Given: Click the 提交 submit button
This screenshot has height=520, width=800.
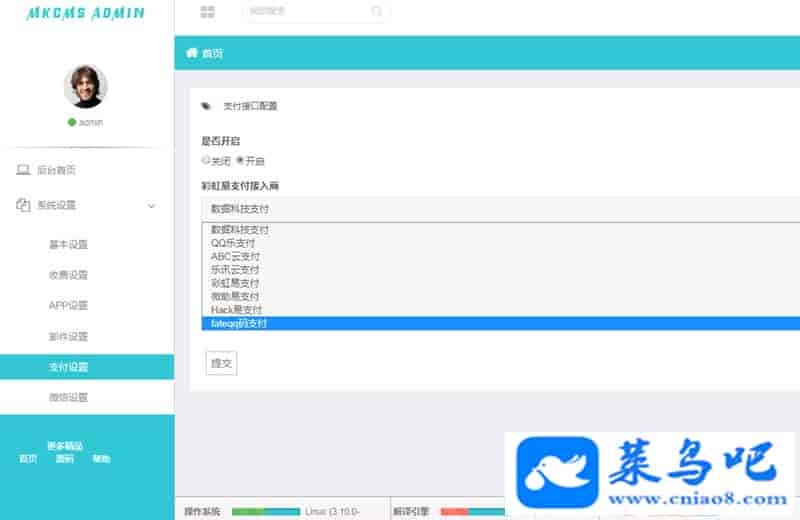Looking at the screenshot, I should (220, 363).
